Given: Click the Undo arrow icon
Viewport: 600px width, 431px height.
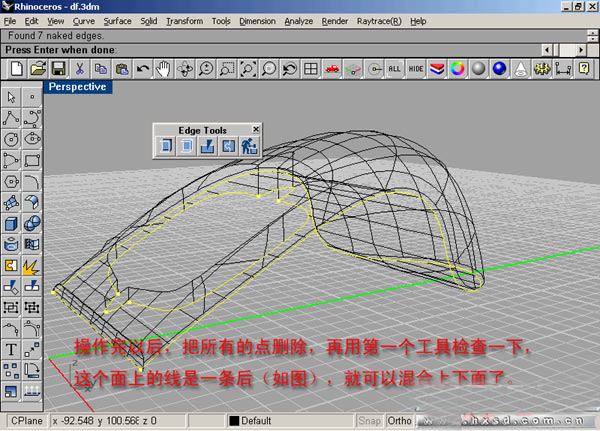Looking at the screenshot, I should [143, 68].
